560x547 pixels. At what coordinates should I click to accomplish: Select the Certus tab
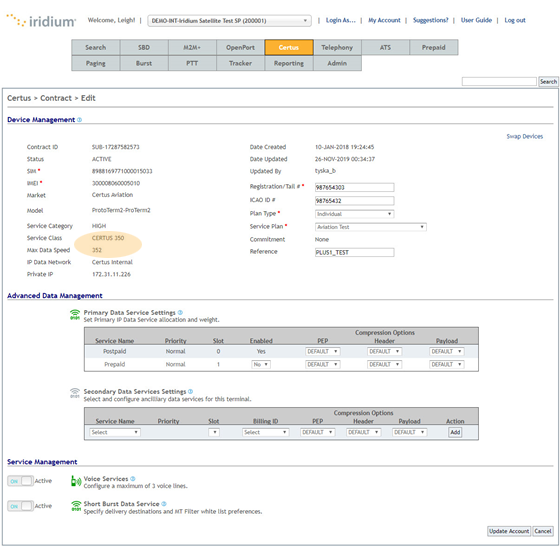coord(289,47)
